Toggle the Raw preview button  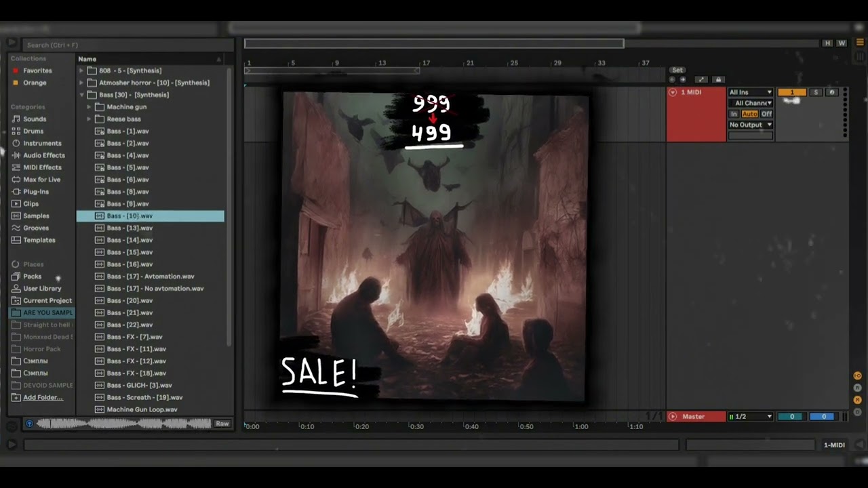point(222,424)
